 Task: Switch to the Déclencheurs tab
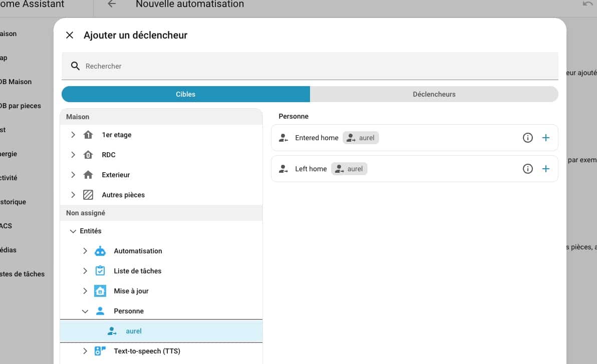[x=434, y=94]
